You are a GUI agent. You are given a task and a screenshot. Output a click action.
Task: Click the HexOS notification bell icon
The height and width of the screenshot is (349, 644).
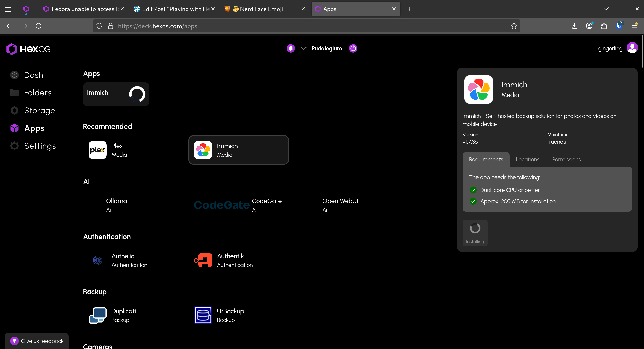(x=290, y=48)
